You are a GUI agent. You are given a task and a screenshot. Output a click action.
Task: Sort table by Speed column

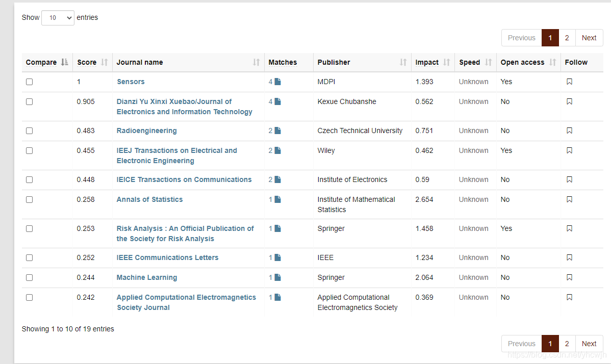click(x=475, y=62)
